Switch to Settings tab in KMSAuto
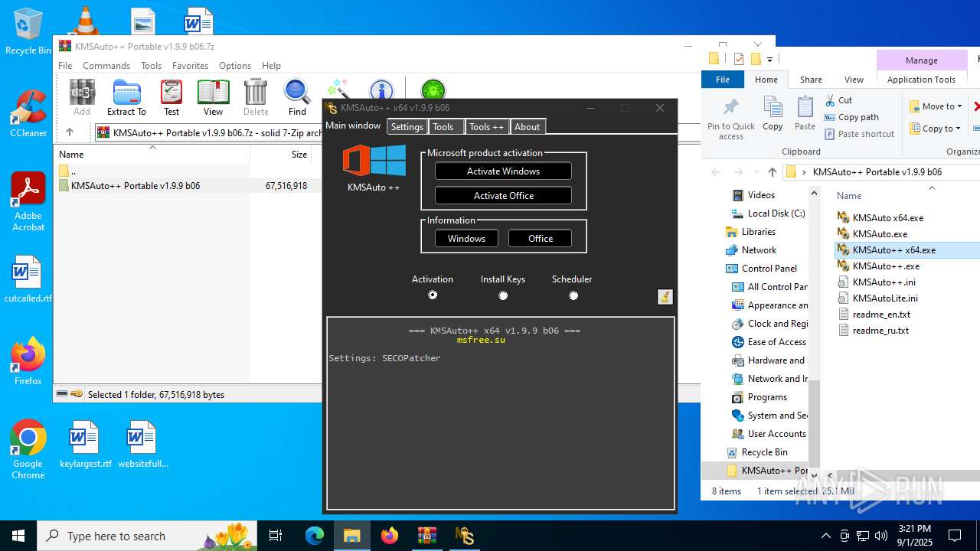The image size is (980, 551). [x=407, y=127]
